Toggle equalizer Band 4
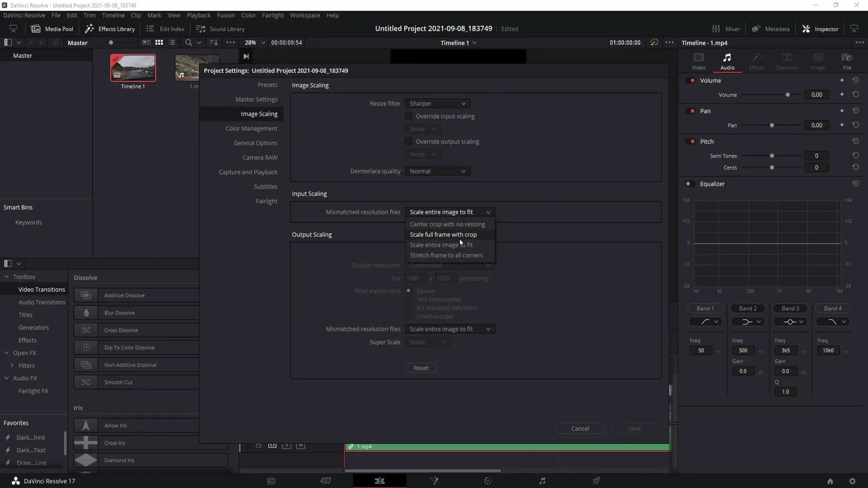Screen dimensions: 868x488 (833, 308)
